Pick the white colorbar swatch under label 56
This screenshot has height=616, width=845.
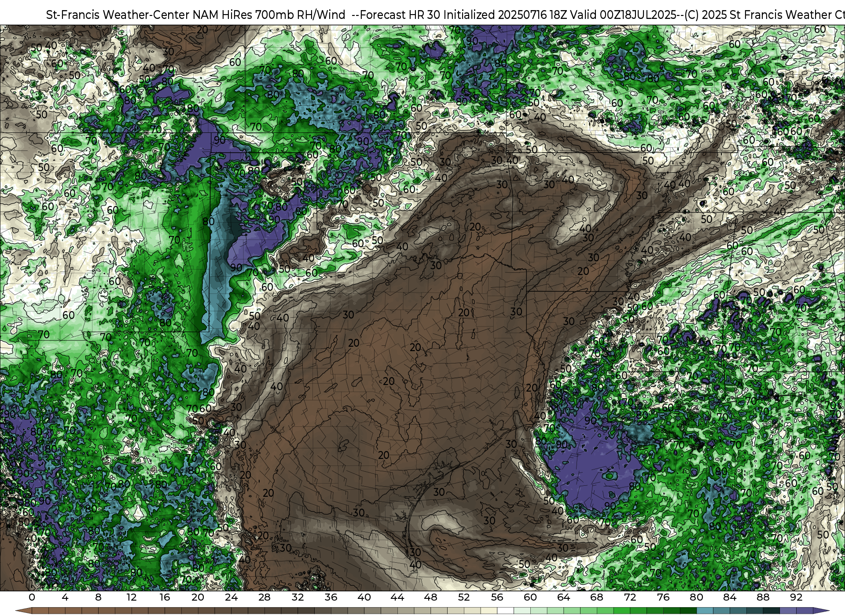[506, 611]
